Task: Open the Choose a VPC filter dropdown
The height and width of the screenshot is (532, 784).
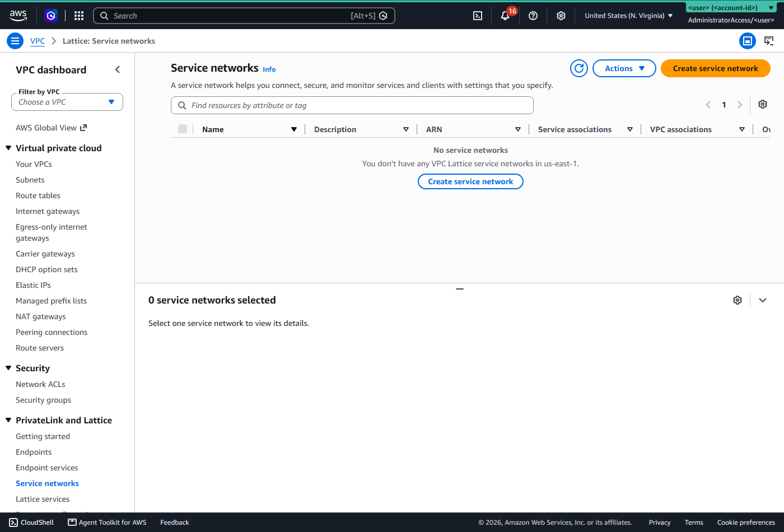Action: point(67,102)
